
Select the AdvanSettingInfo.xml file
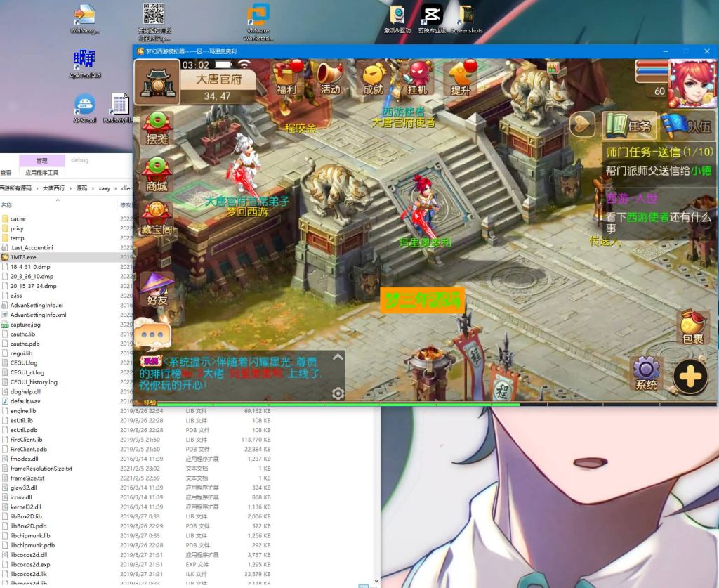pos(38,315)
